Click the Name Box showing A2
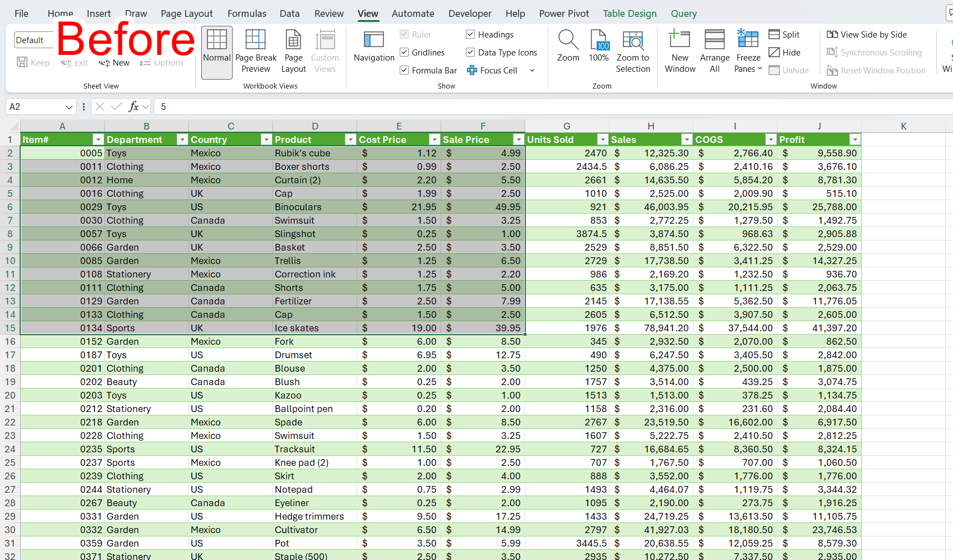 click(x=35, y=107)
